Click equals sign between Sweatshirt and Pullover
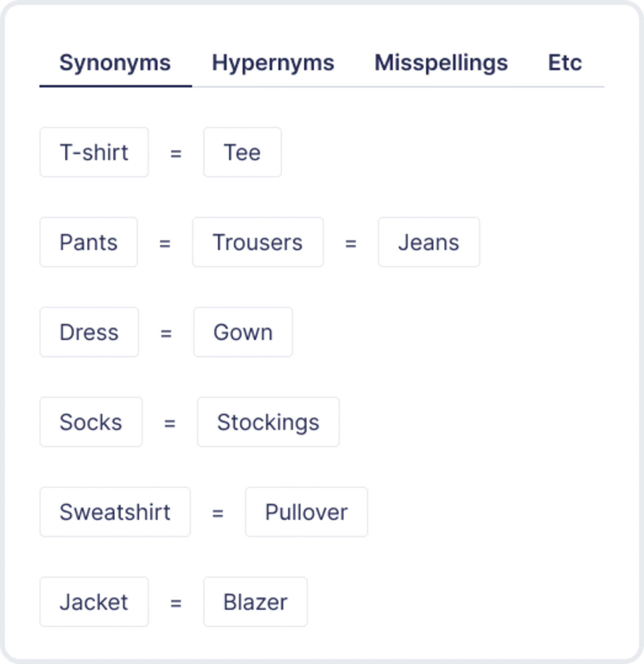644x664 pixels. (x=218, y=513)
